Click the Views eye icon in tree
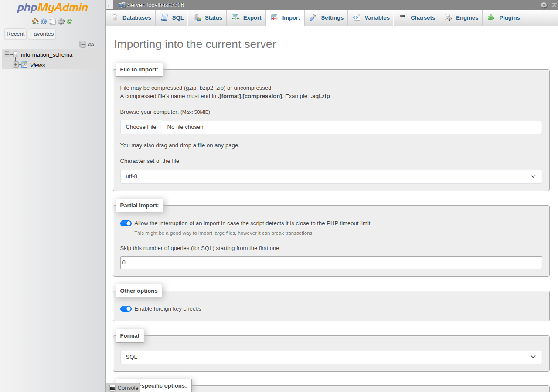Image resolution: width=558 pixels, height=392 pixels. [x=24, y=65]
